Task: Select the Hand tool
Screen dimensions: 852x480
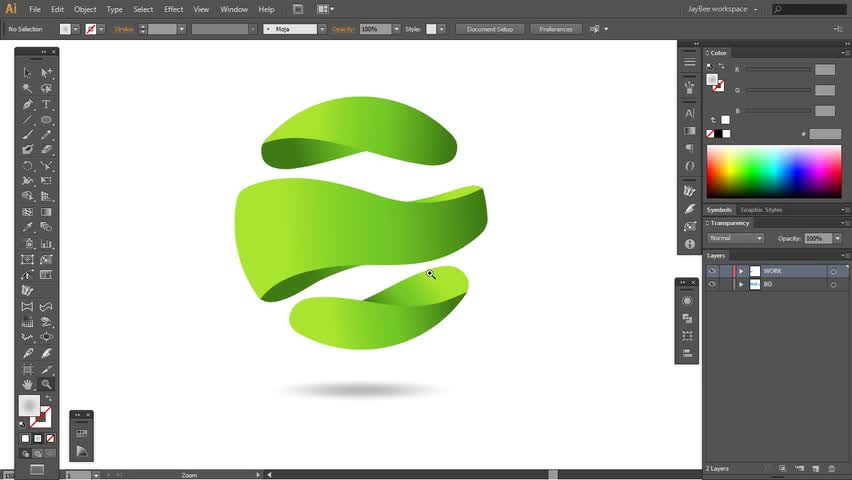Action: coord(27,384)
